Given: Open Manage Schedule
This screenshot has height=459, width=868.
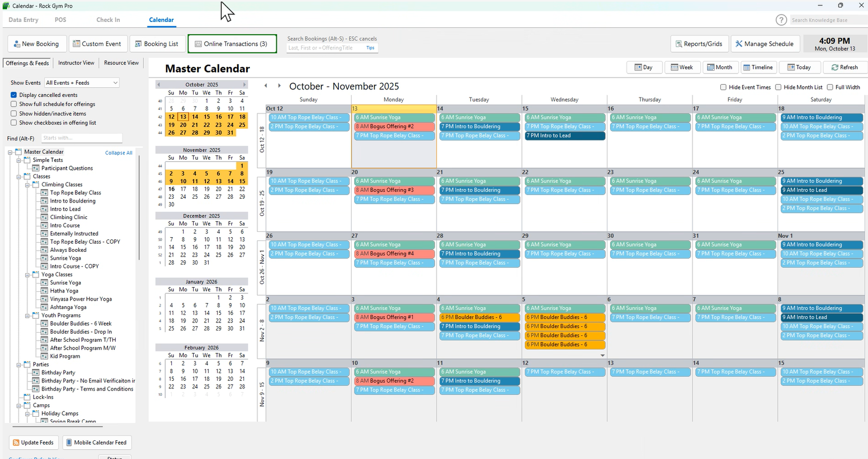Looking at the screenshot, I should (x=765, y=44).
